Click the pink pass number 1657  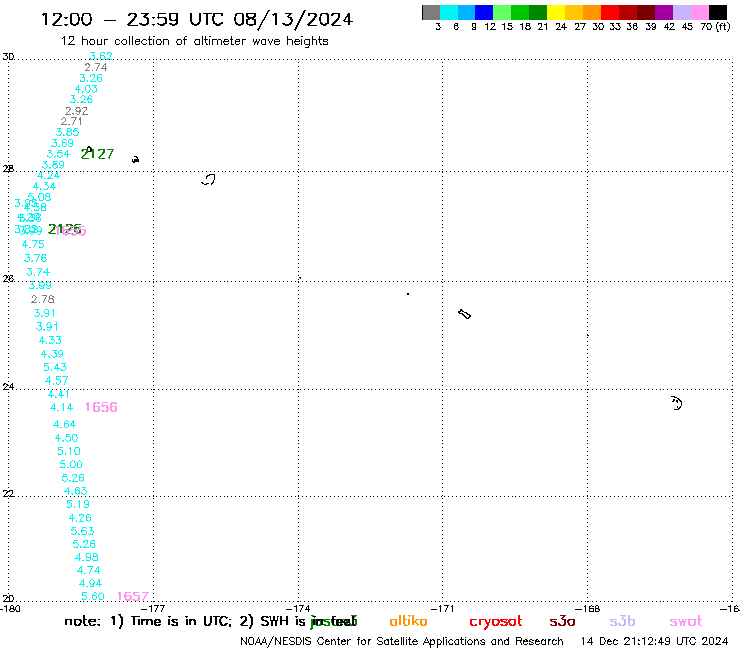(x=133, y=596)
